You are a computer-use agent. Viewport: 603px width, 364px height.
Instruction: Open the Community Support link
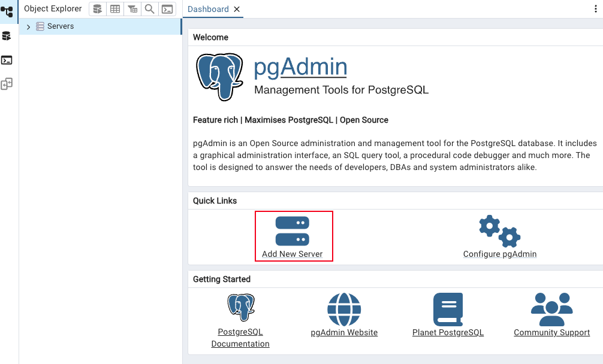[552, 332]
